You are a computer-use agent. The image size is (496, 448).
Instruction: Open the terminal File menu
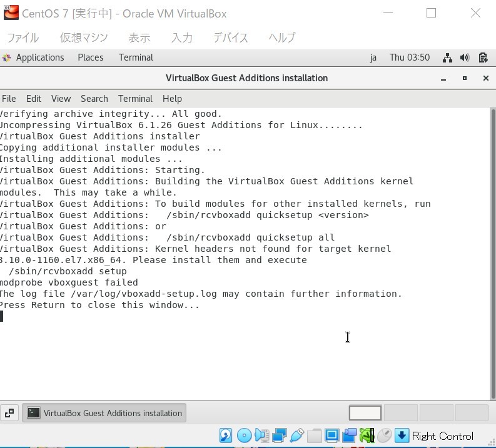[9, 99]
